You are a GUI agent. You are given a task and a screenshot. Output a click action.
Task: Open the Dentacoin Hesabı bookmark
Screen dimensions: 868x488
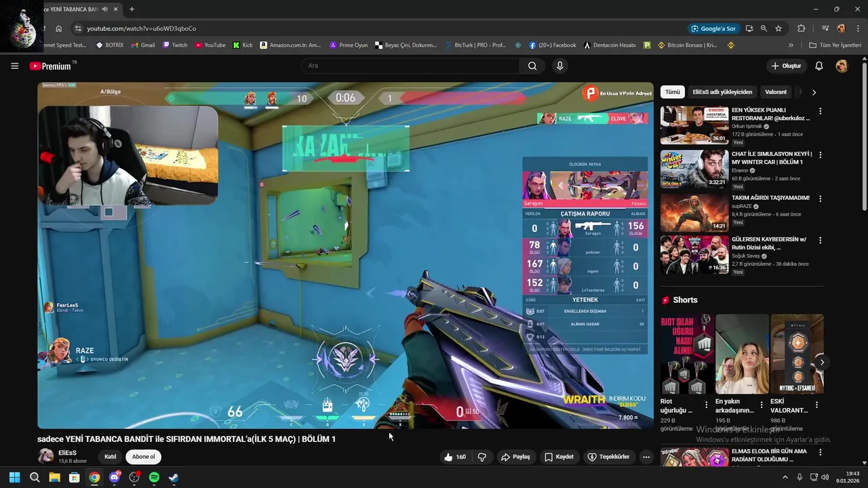610,45
